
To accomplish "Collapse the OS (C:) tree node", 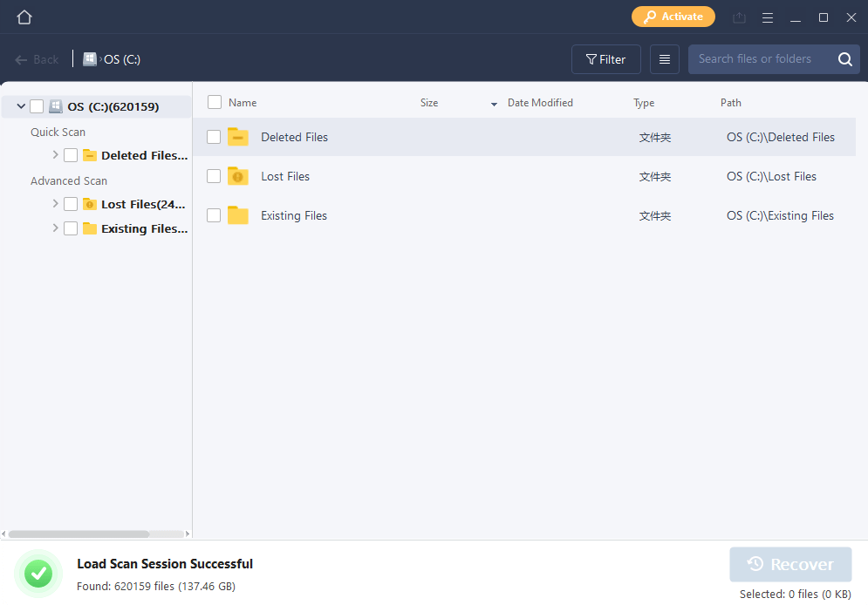I will 21,106.
